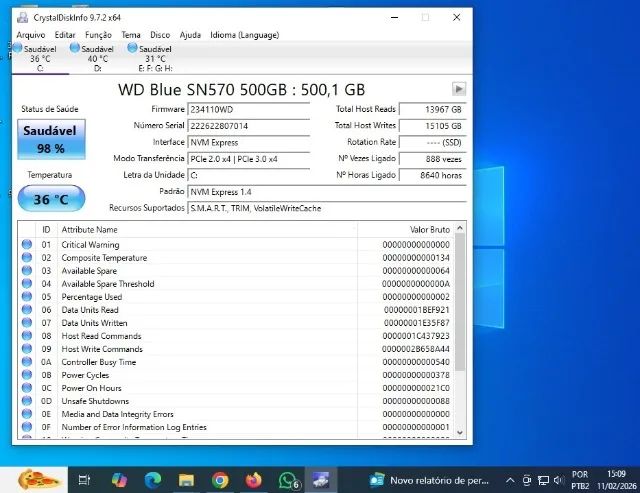640x493 pixels.
Task: Click the Valor Bruto column header
Action: [405, 230]
